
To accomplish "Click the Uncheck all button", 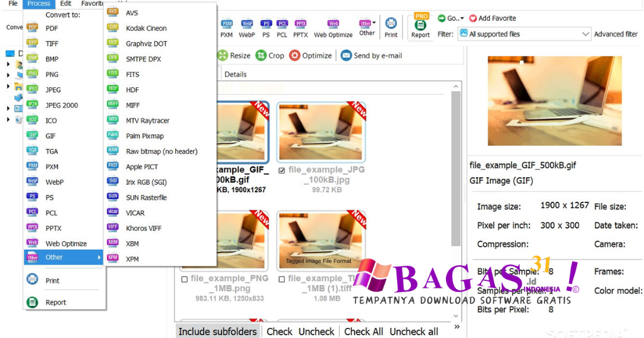I will click(x=414, y=332).
